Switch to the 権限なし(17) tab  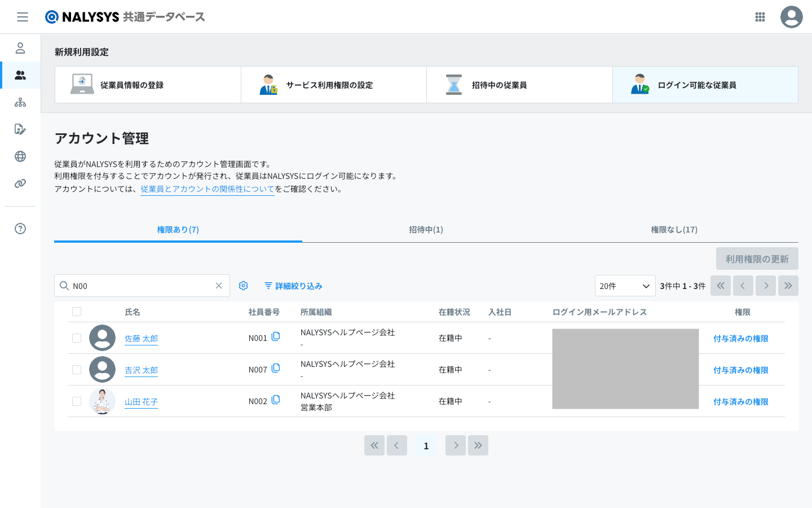click(674, 230)
